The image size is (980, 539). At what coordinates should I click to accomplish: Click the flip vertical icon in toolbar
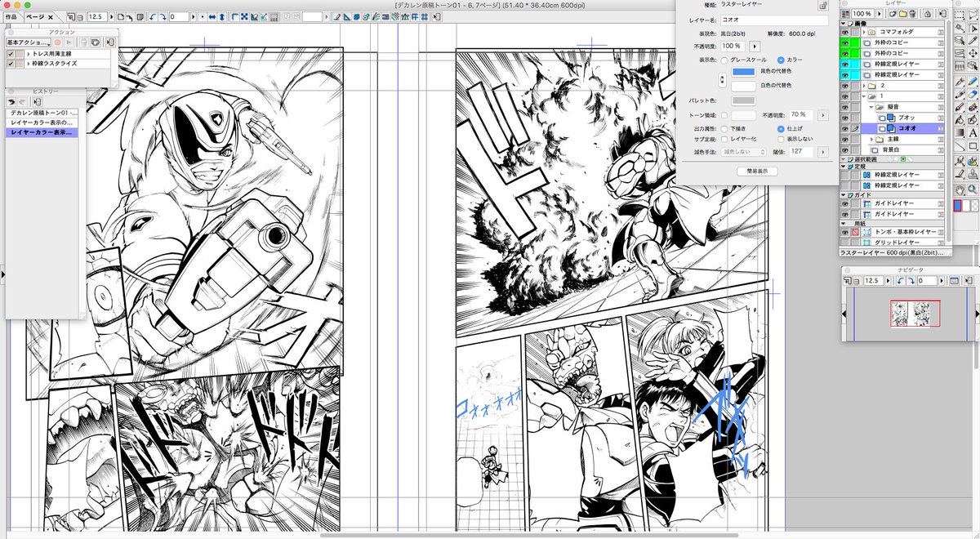tap(221, 16)
